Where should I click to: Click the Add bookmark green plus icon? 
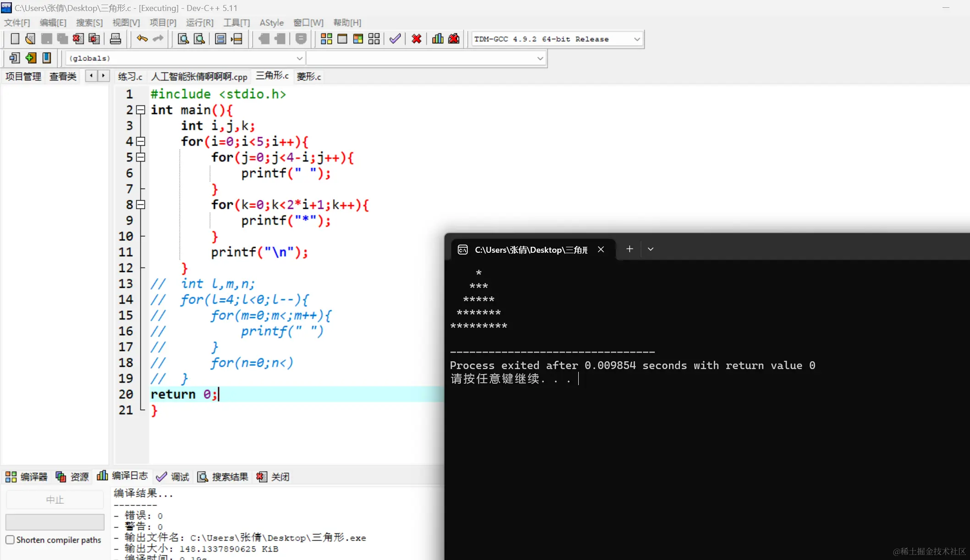coord(31,58)
